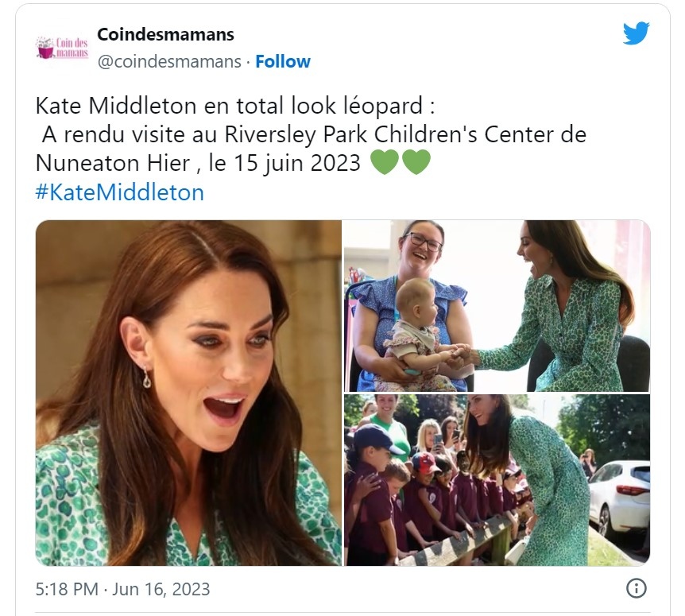
Task: Click the 'Kate Middleton en total look léopard' line
Action: (x=235, y=106)
